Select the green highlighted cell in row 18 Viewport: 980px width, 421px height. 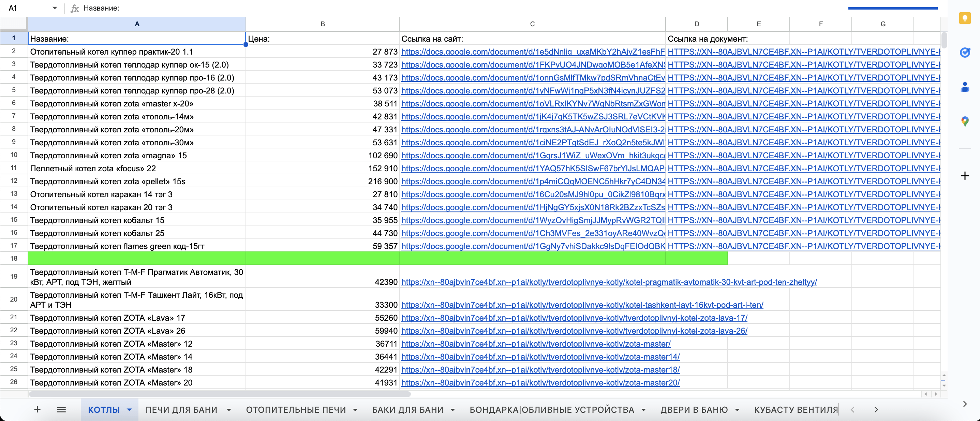pos(137,259)
